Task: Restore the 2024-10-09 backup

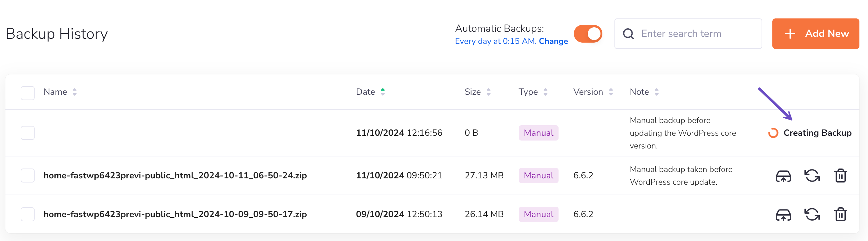Action: [x=812, y=214]
